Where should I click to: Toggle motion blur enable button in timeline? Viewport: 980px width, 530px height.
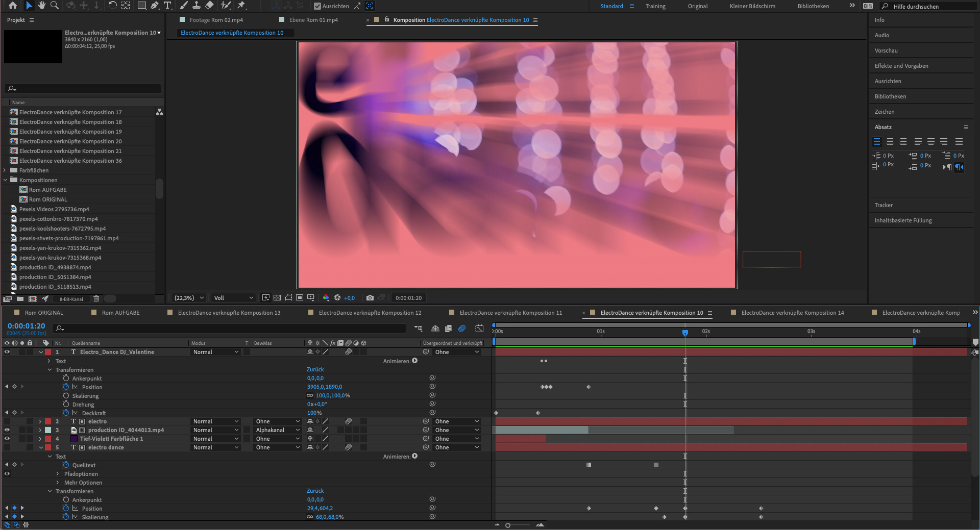tap(462, 329)
